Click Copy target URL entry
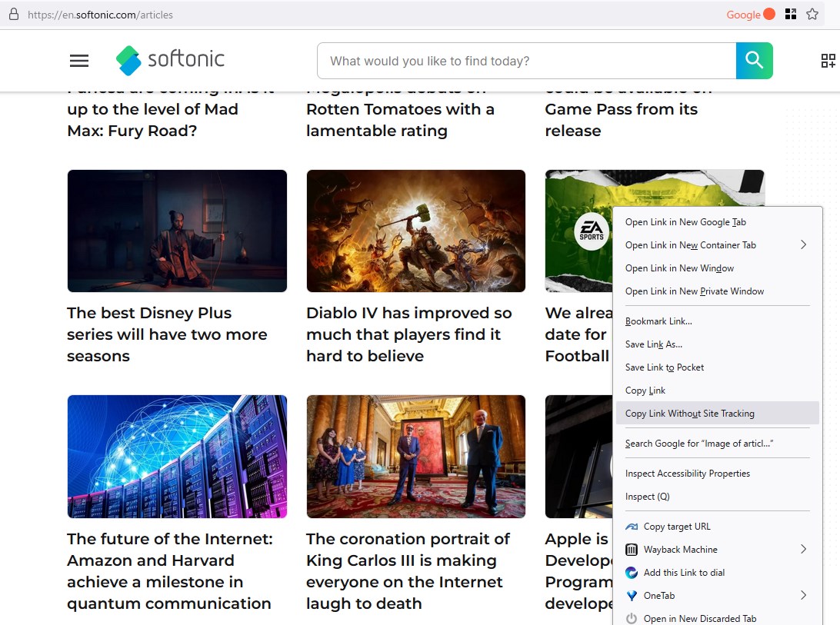 coord(677,527)
